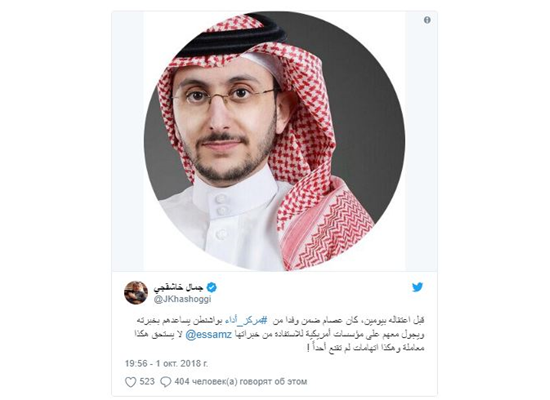
Task: Like the tweet with the heart icon
Action: coord(130,382)
